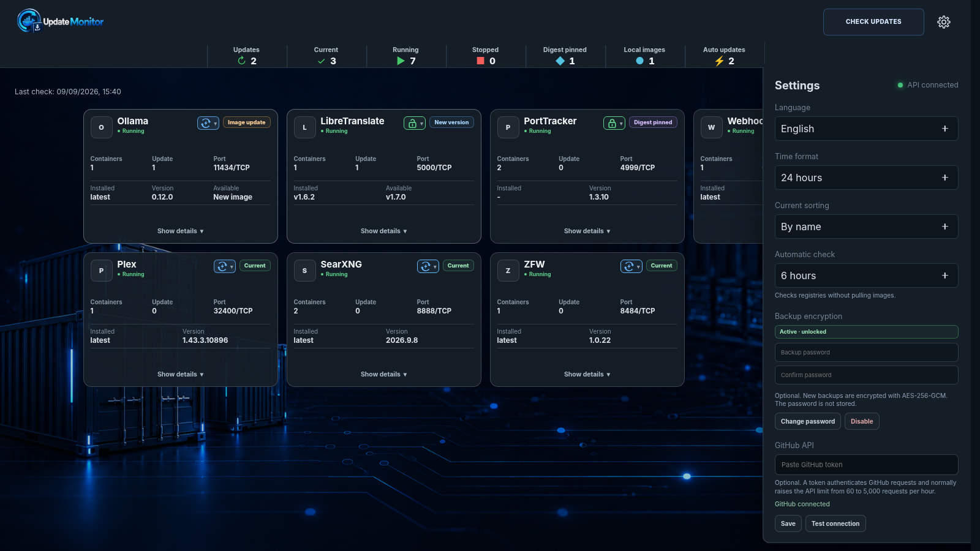Click SearXNG version 2026.9.8 value

point(402,340)
